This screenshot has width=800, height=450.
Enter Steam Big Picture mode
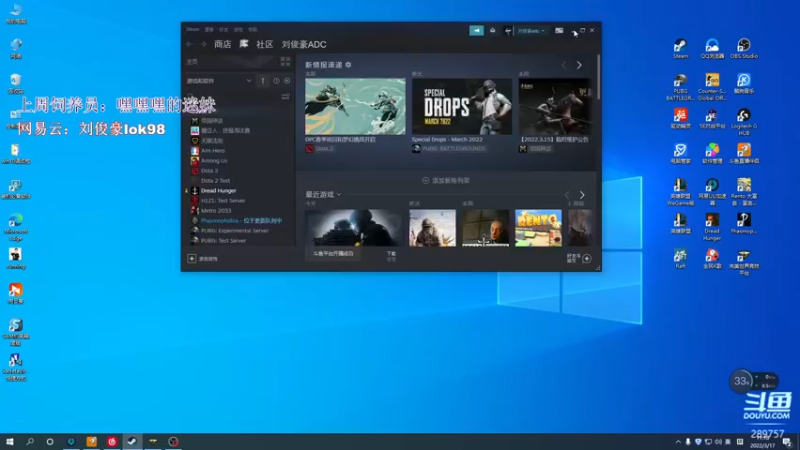click(559, 31)
